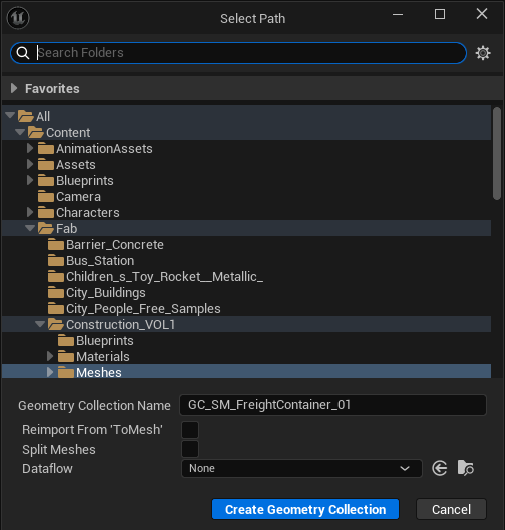Expand the Assets folder arrow
505x530 pixels.
pos(30,164)
